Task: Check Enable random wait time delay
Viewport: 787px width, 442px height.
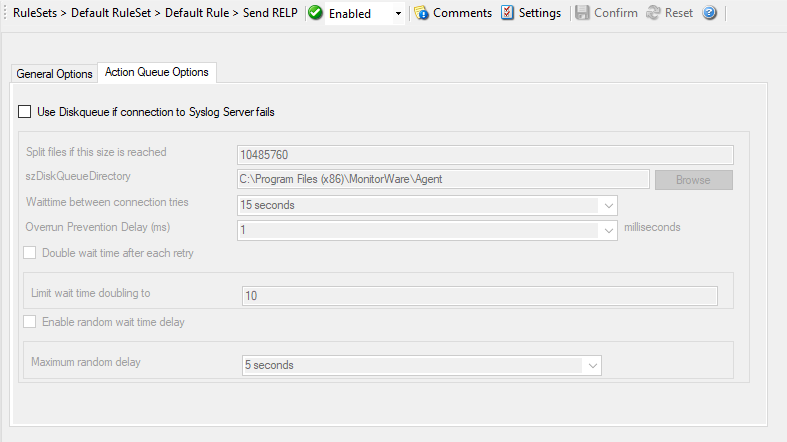Action: click(x=30, y=322)
